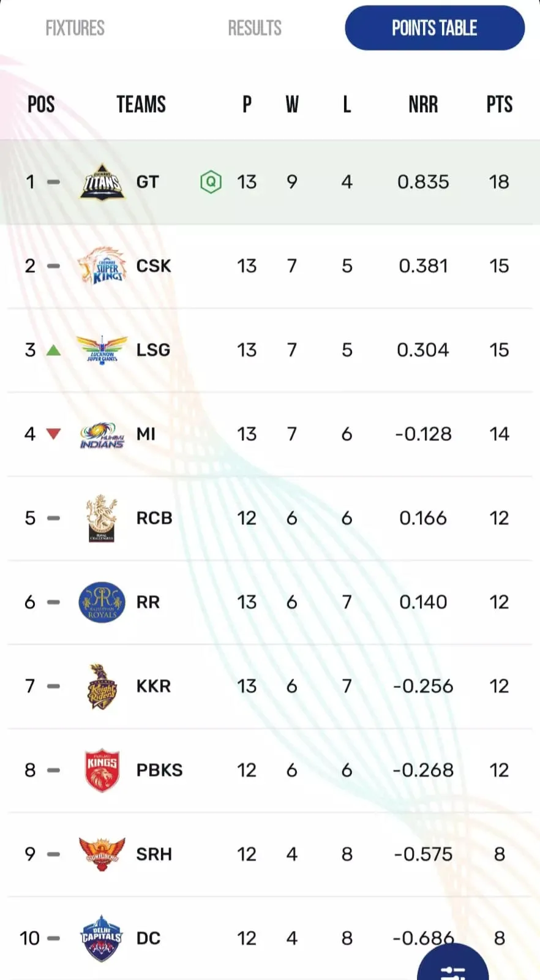
Task: Select the Lucknow Super Giants logo
Action: [x=102, y=350]
